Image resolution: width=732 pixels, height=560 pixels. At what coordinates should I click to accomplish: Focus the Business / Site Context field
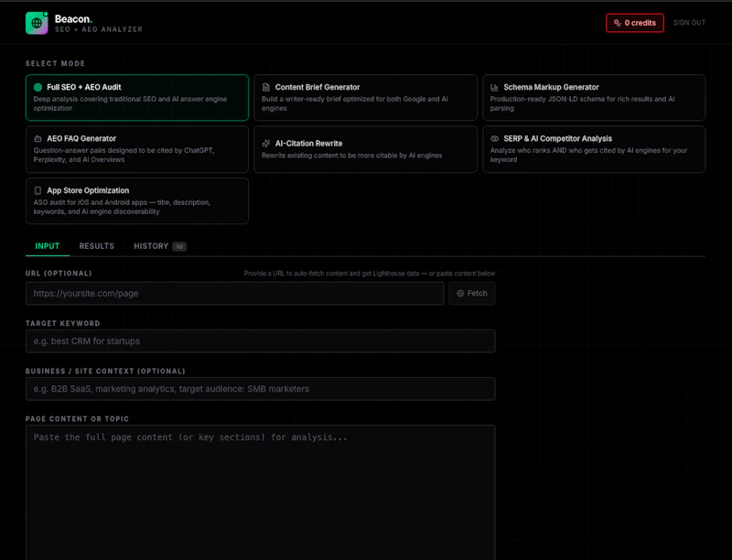point(261,389)
